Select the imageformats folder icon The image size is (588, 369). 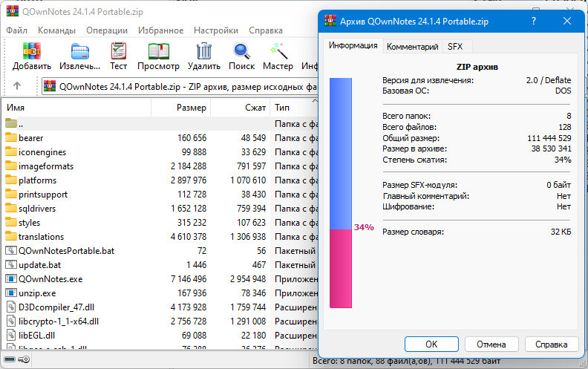point(11,166)
